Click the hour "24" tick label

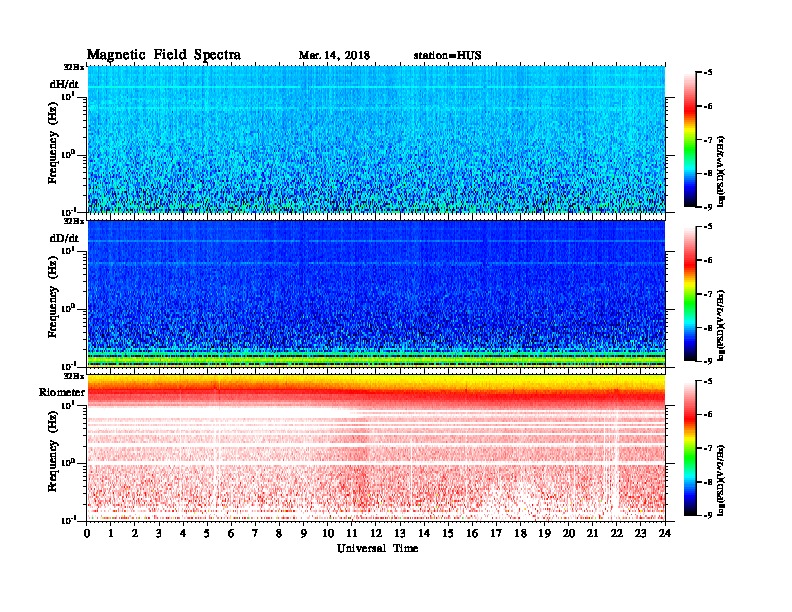click(665, 534)
